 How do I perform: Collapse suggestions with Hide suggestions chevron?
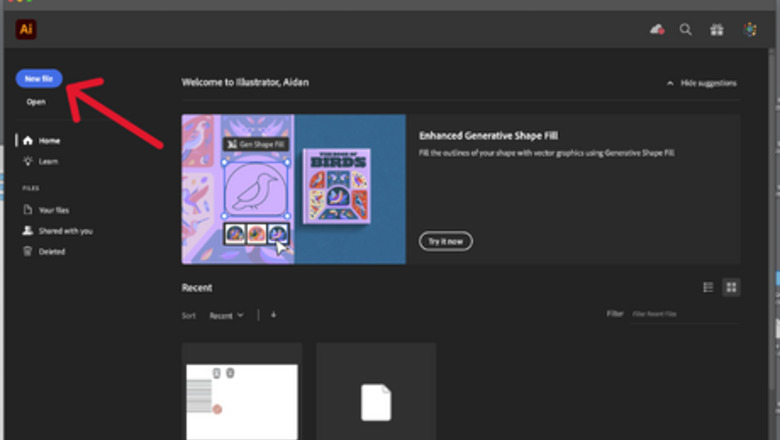click(670, 83)
